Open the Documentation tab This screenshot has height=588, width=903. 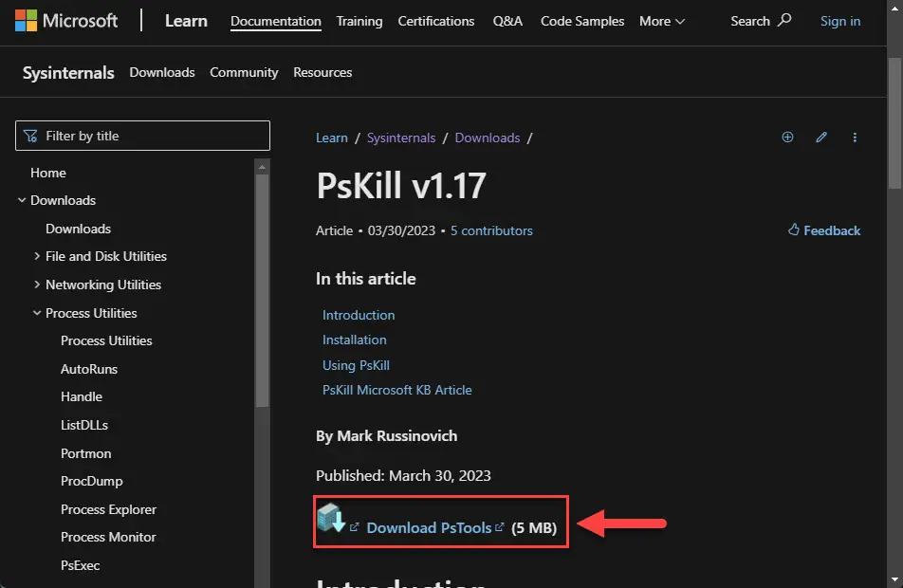pyautogui.click(x=276, y=21)
